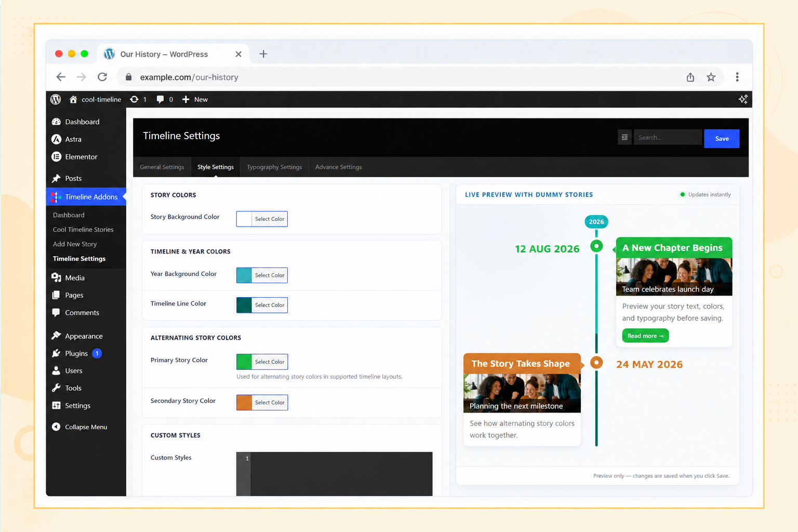
Task: Choose the Timeline Line Color swatch
Action: [244, 305]
